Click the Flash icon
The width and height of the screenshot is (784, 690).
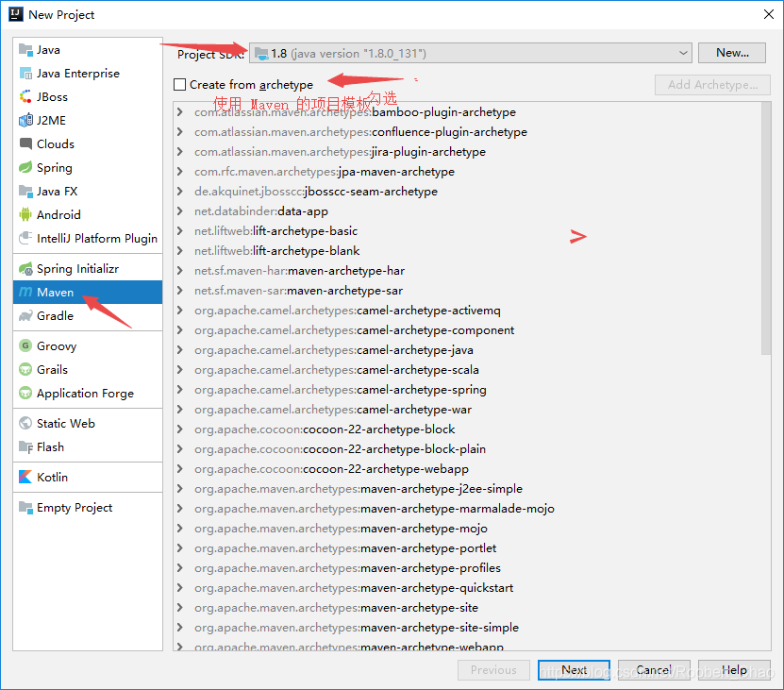[x=25, y=446]
